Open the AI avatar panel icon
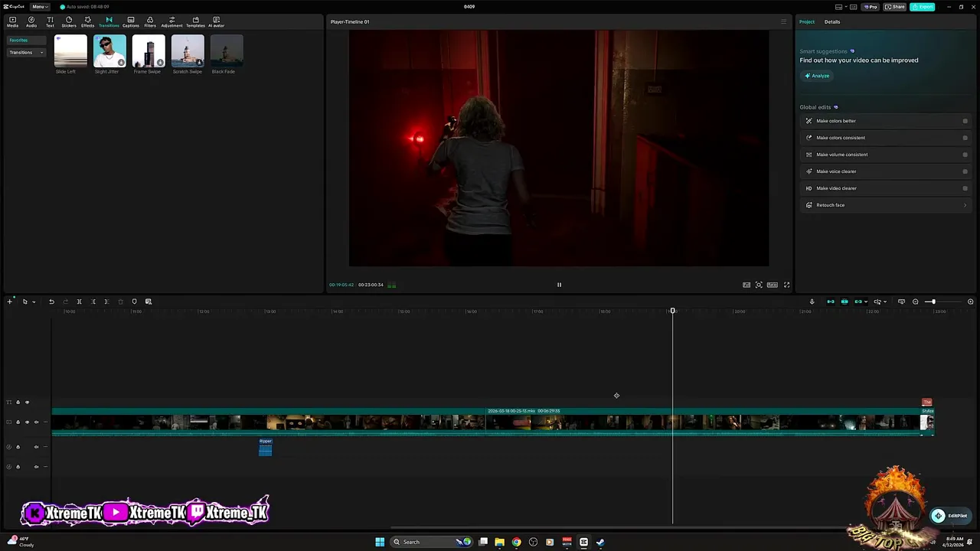 216,21
